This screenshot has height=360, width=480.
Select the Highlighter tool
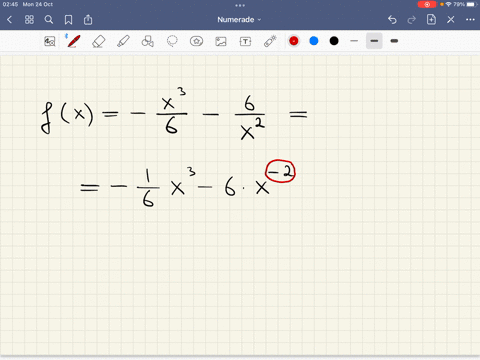123,41
